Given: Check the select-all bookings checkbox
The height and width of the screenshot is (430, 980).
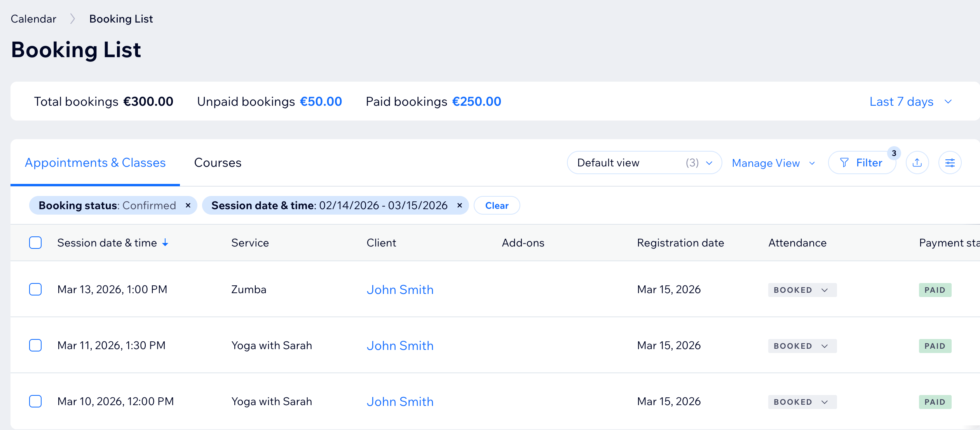Looking at the screenshot, I should pos(35,243).
